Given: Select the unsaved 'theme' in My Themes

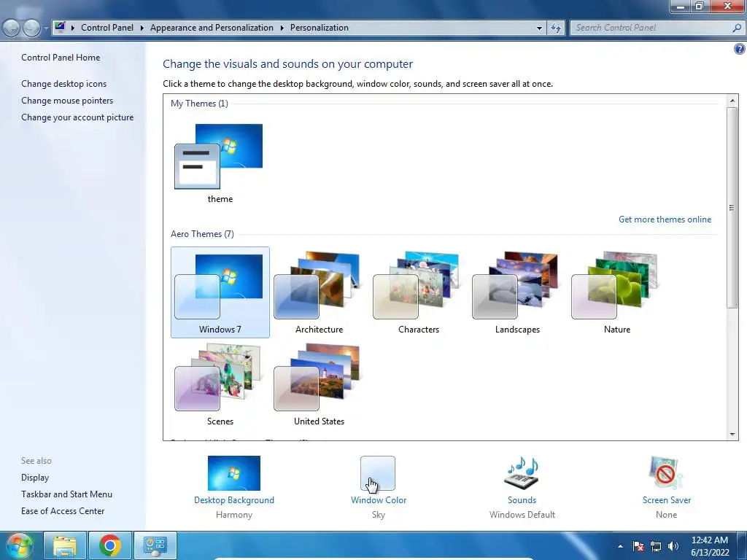Looking at the screenshot, I should coord(220,163).
